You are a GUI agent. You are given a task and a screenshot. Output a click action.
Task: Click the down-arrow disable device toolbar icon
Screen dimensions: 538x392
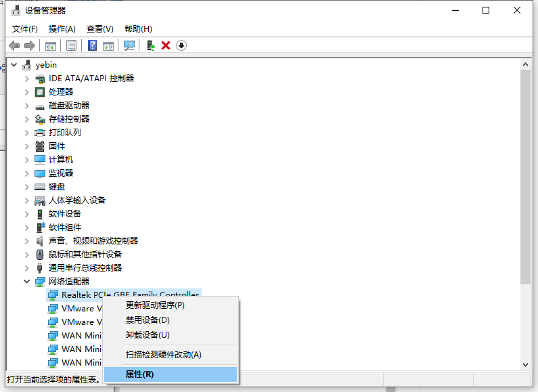point(181,45)
